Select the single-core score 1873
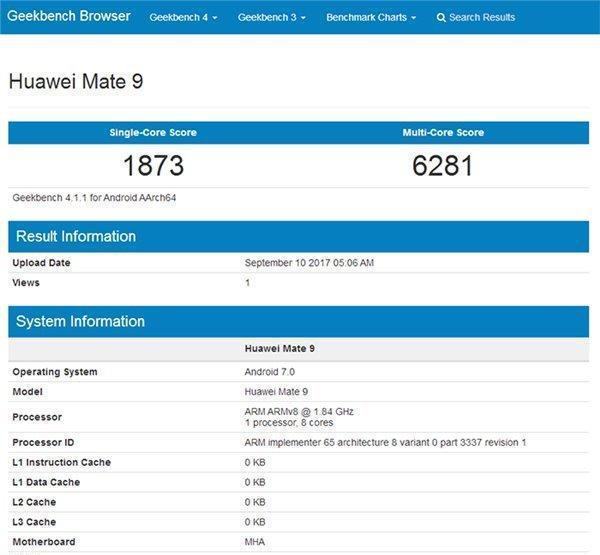The height and width of the screenshot is (555, 600). click(x=153, y=166)
